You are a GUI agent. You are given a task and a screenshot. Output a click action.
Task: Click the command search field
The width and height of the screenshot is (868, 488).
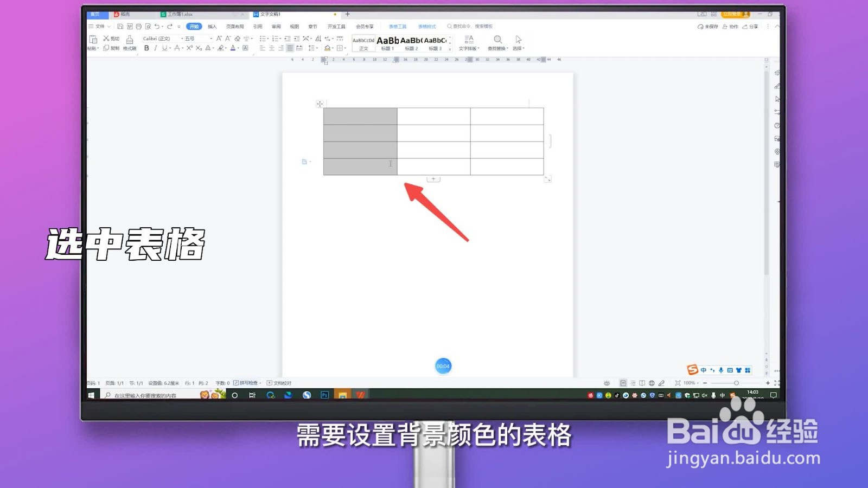470,26
